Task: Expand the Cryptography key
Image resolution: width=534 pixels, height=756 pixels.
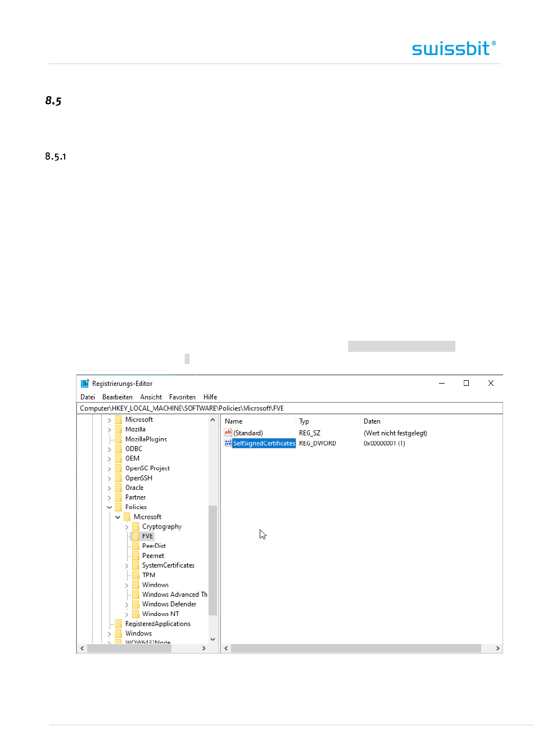Action: [x=126, y=527]
